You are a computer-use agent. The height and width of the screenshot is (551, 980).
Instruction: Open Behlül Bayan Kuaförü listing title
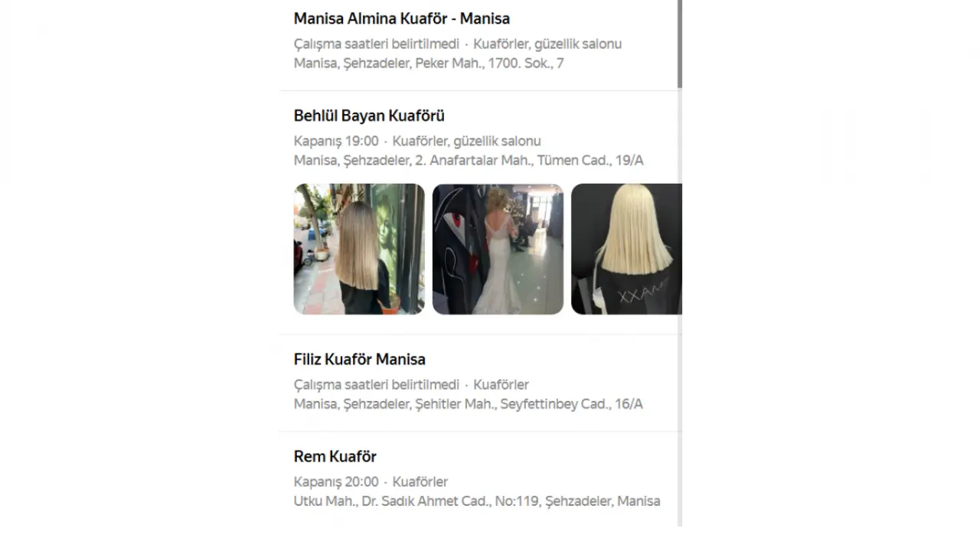pyautogui.click(x=369, y=116)
